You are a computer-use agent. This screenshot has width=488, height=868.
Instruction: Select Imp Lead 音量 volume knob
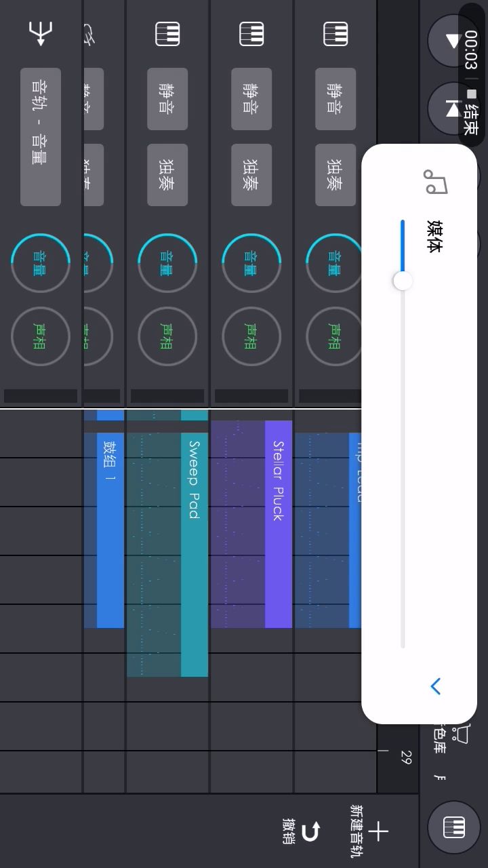(x=335, y=263)
